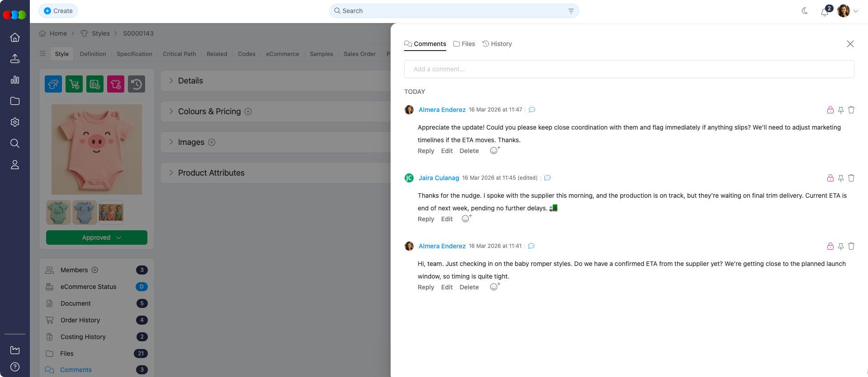This screenshot has height=377, width=868.
Task: Add image with Images plus icon
Action: click(x=212, y=142)
